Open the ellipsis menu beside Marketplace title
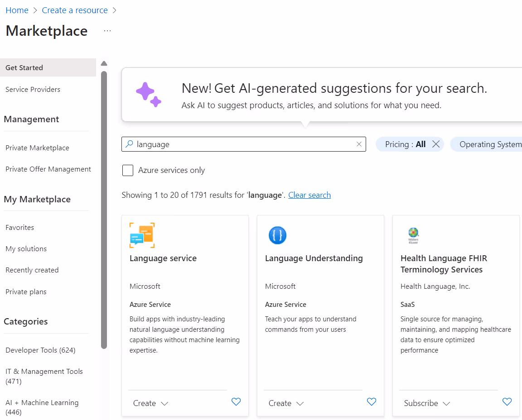This screenshot has width=522, height=420. pyautogui.click(x=107, y=31)
